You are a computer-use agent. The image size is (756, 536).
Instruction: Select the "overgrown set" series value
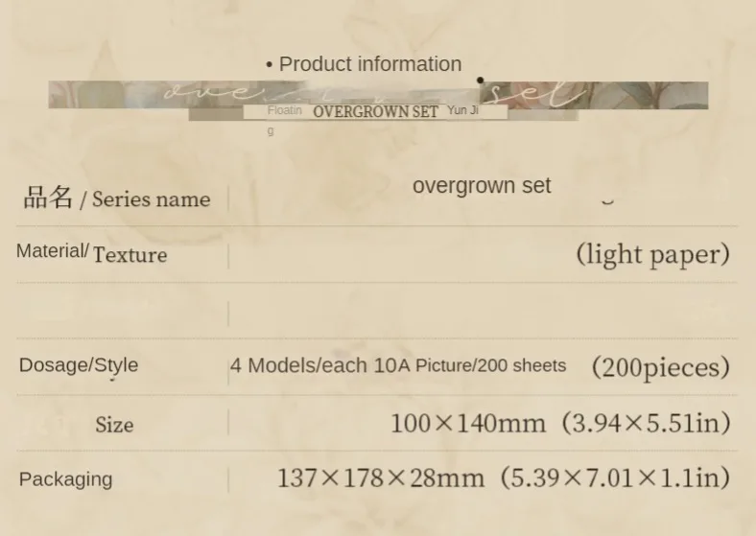point(482,185)
